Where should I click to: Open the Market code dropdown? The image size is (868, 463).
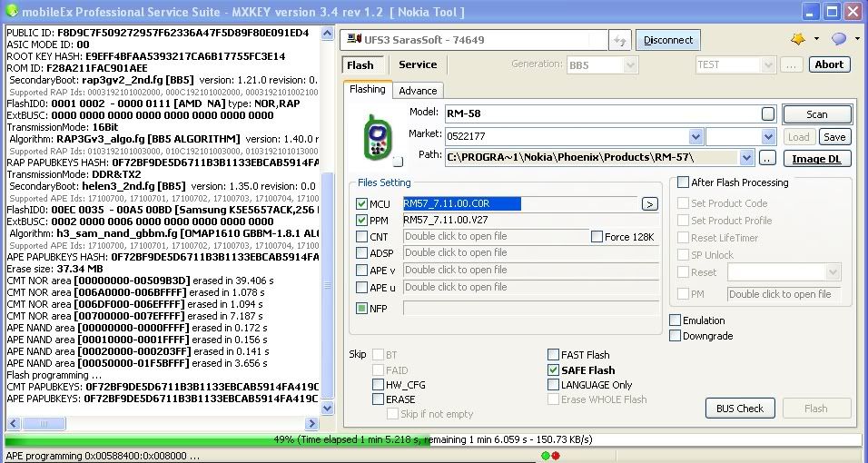pyautogui.click(x=695, y=137)
